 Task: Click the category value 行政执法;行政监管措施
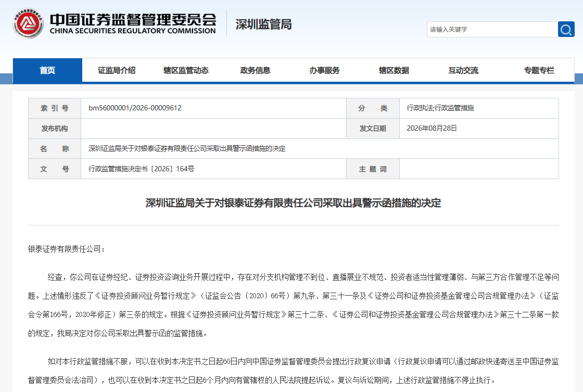pyautogui.click(x=440, y=108)
